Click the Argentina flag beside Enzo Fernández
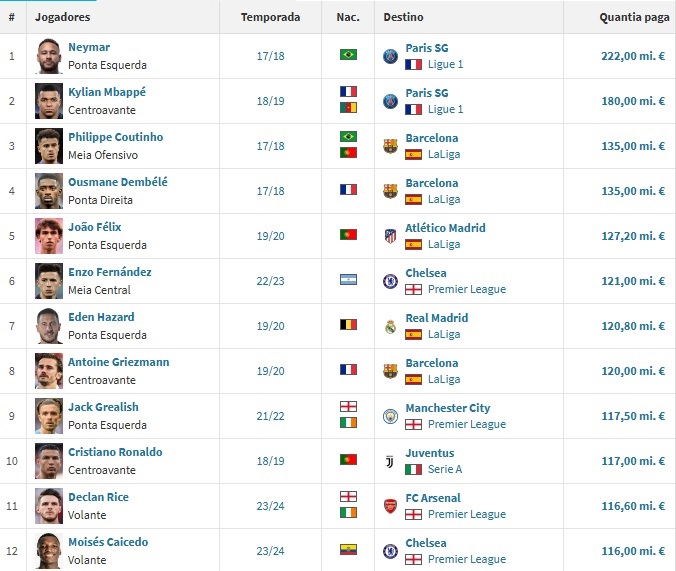The height and width of the screenshot is (571, 676). point(348,280)
